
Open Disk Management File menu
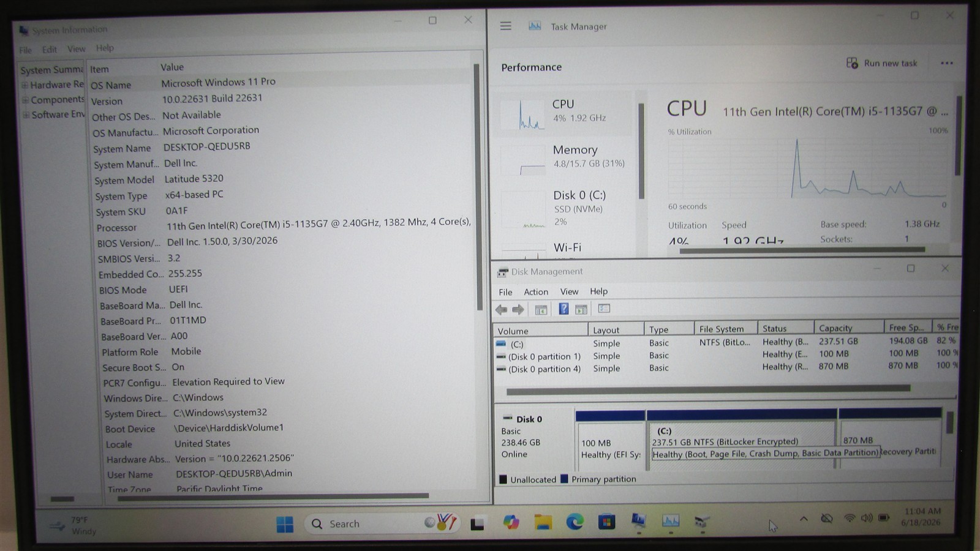505,292
